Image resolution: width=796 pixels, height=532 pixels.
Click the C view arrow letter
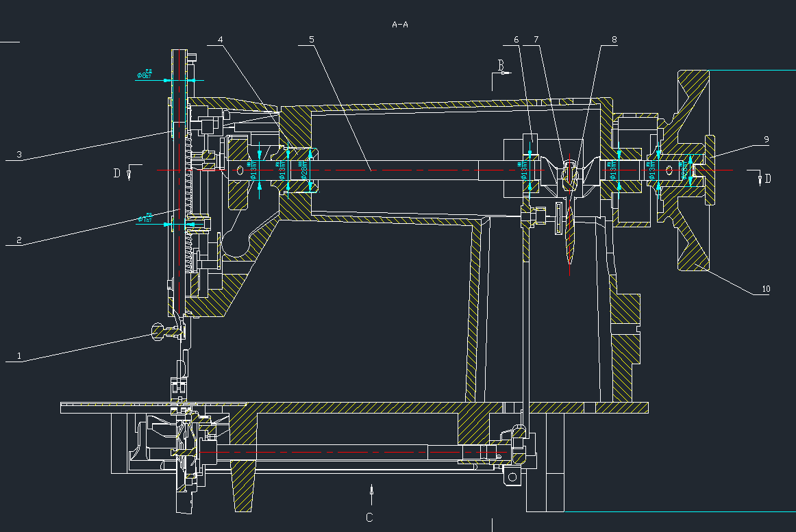(x=369, y=517)
